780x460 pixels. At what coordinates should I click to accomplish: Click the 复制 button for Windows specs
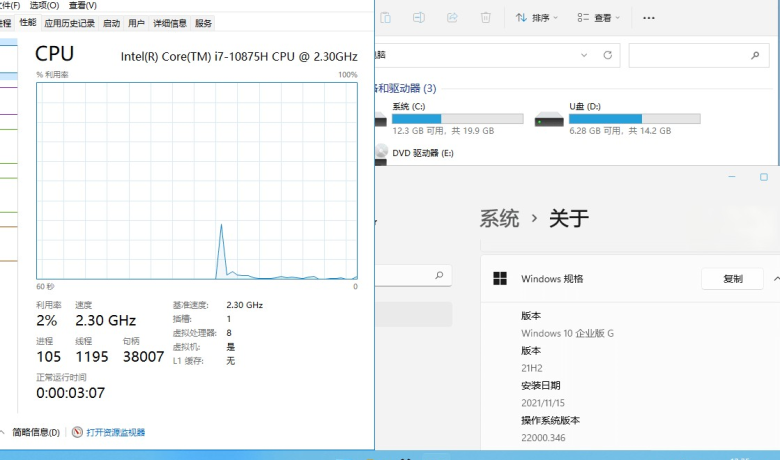point(732,278)
